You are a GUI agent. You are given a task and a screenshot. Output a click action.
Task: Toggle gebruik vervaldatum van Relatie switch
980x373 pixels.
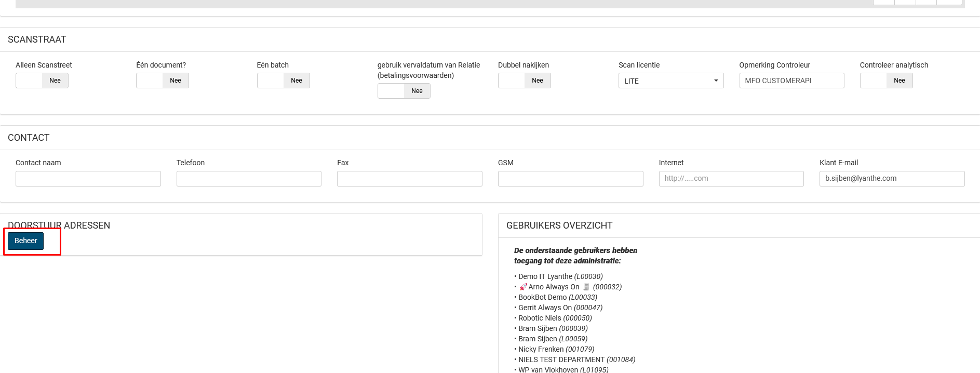[404, 91]
